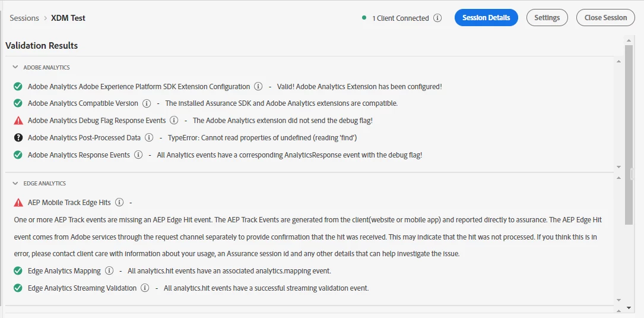Select Adobe Analytics Response Events label
Image resolution: width=644 pixels, height=318 pixels.
coord(79,155)
